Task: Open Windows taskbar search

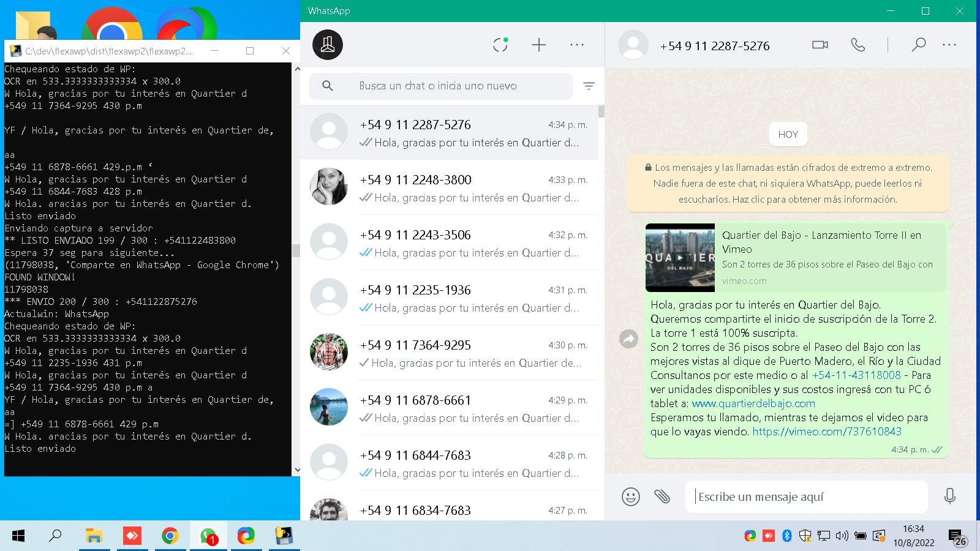Action: (x=55, y=536)
